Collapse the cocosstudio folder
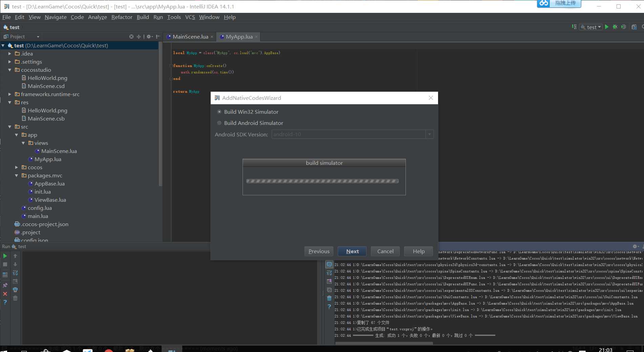Image resolution: width=644 pixels, height=352 pixels. pos(10,70)
